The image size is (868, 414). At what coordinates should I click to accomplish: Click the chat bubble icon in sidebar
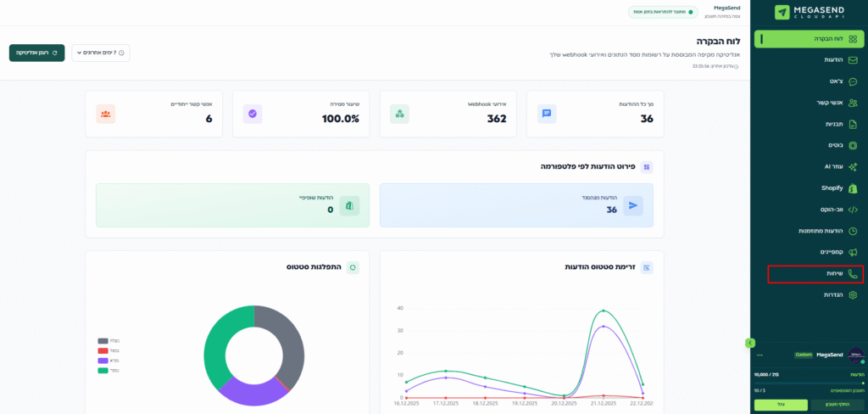854,81
